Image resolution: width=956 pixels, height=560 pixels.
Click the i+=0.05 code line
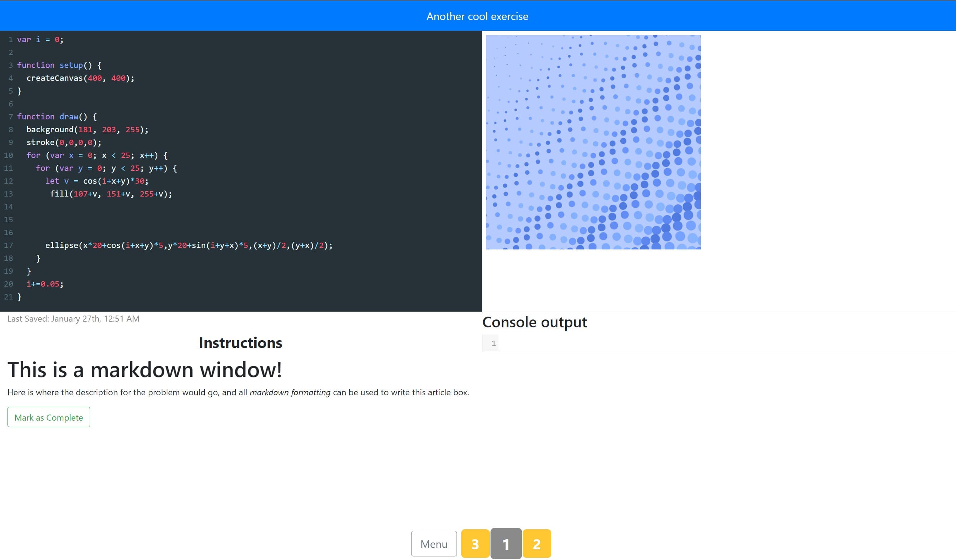(x=45, y=284)
